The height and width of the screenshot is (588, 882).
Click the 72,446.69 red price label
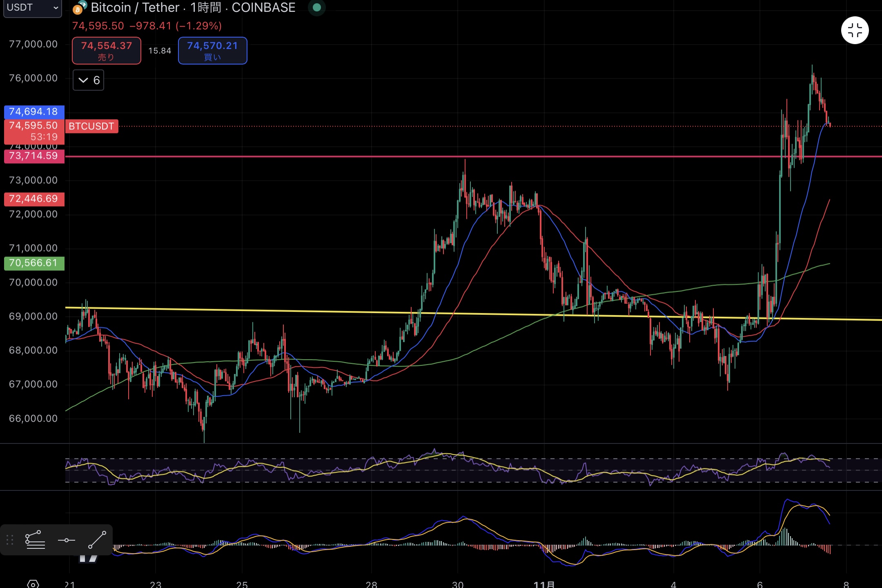click(34, 199)
